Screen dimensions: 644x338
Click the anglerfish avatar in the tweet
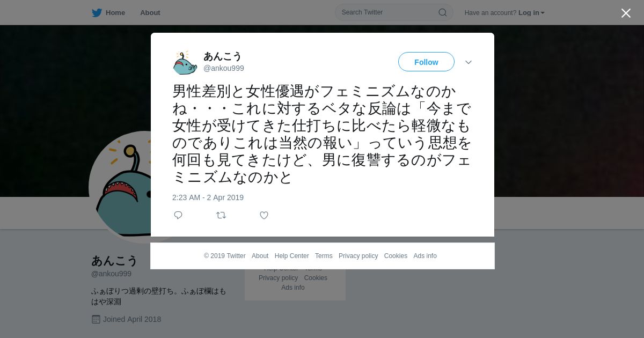pos(185,62)
